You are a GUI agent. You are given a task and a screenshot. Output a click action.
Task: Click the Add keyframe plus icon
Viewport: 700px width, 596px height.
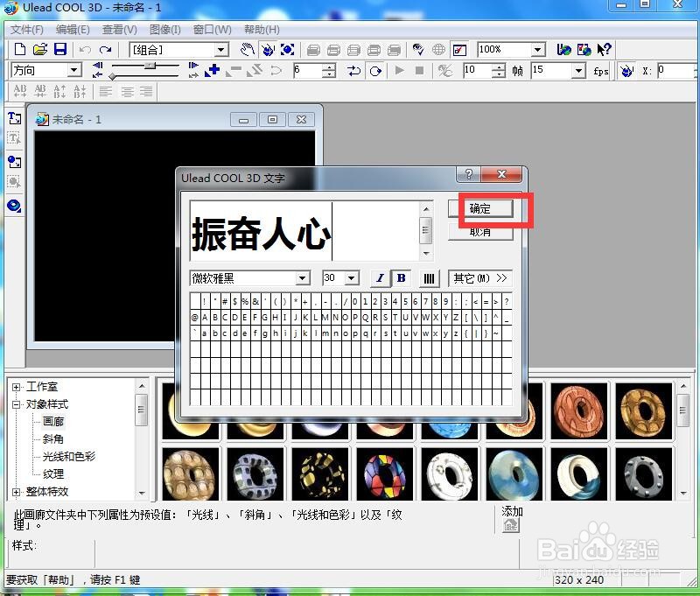coord(212,71)
